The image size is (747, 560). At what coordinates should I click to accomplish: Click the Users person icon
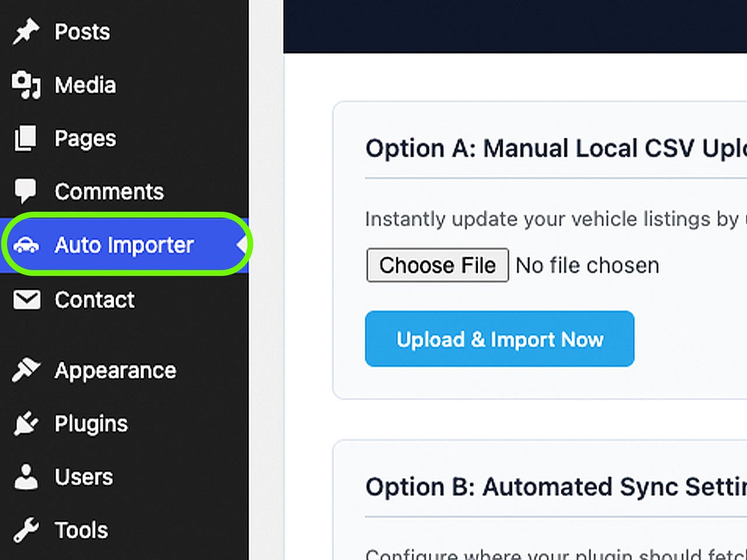(x=26, y=477)
